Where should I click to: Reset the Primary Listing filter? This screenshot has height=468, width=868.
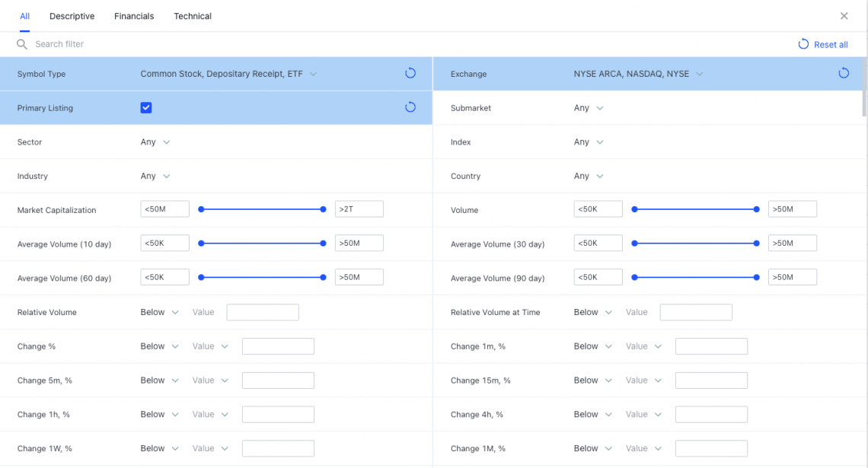click(410, 107)
